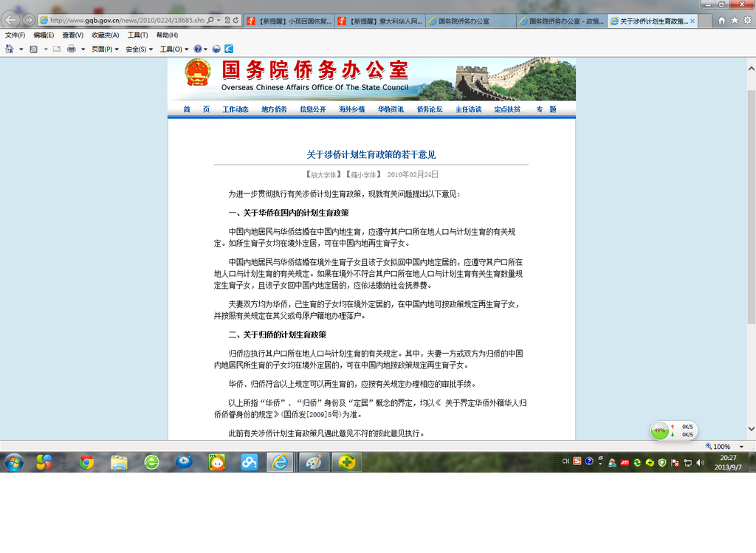This screenshot has width=756, height=553.
Task: Click the blue bird icon in command bar
Action: coord(229,49)
